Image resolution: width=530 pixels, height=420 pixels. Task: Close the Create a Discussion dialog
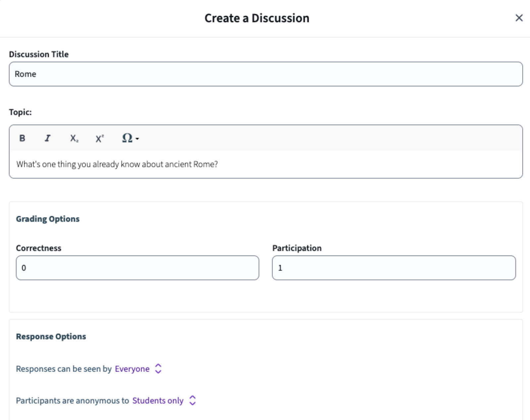click(519, 18)
